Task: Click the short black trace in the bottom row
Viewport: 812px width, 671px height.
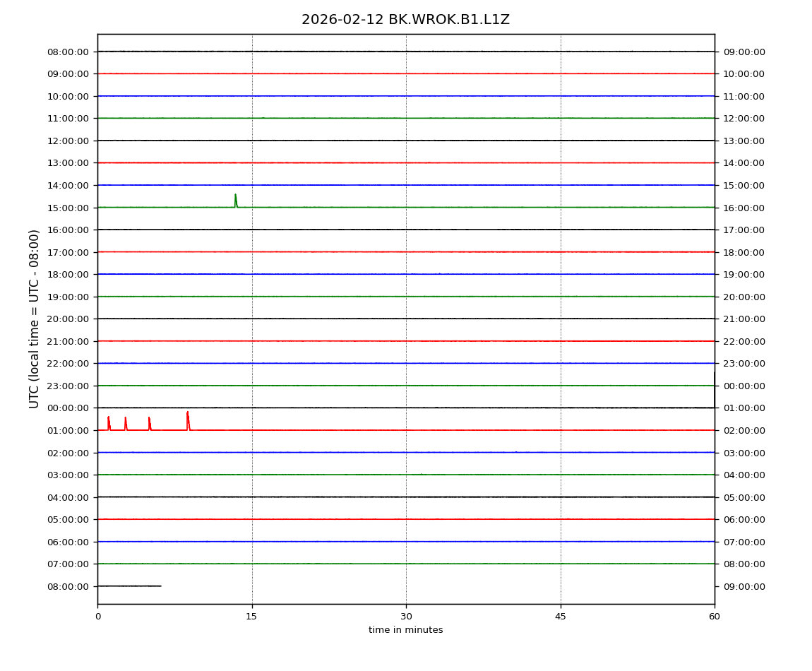Action: 129,586
